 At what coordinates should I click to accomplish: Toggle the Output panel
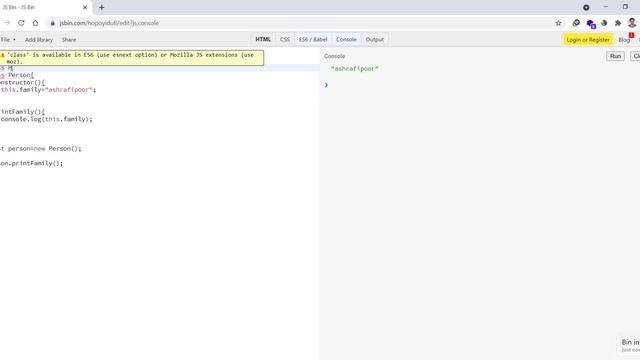[375, 40]
